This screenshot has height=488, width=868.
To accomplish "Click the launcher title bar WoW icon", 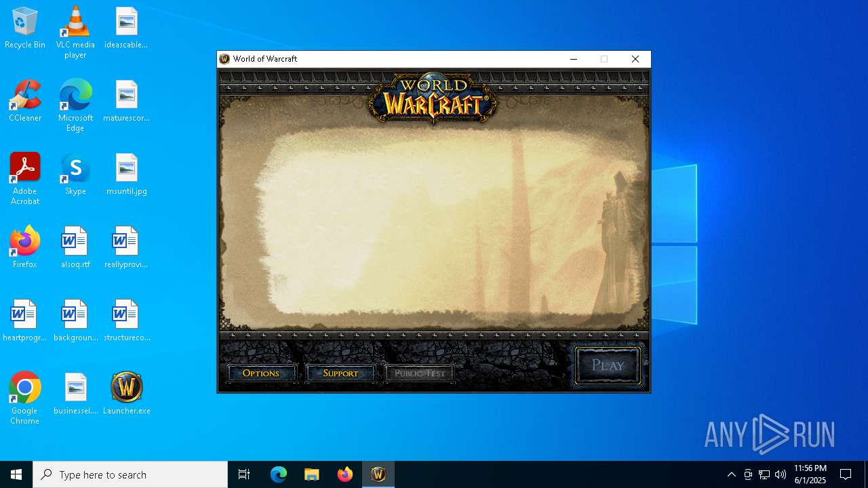I will click(225, 59).
